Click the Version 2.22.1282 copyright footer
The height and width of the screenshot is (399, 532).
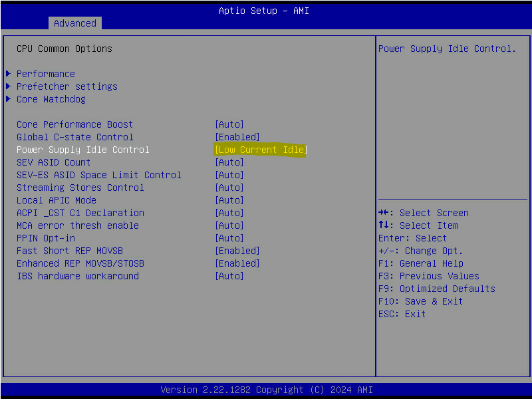pos(267,390)
